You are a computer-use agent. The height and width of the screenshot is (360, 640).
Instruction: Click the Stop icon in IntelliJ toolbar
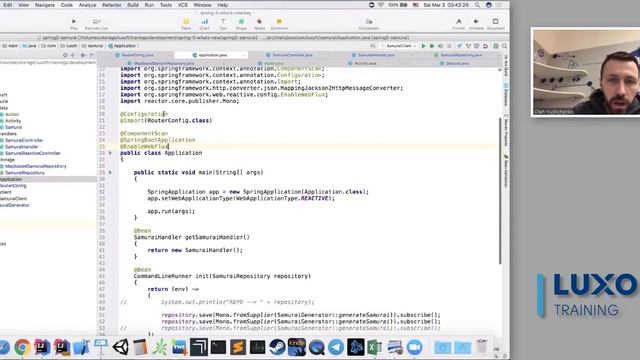(449, 46)
